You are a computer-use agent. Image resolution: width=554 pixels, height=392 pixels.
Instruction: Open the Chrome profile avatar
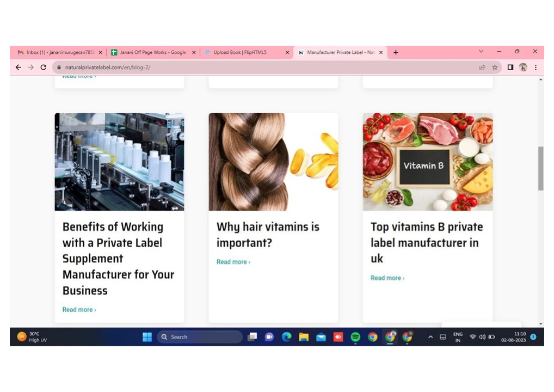523,67
